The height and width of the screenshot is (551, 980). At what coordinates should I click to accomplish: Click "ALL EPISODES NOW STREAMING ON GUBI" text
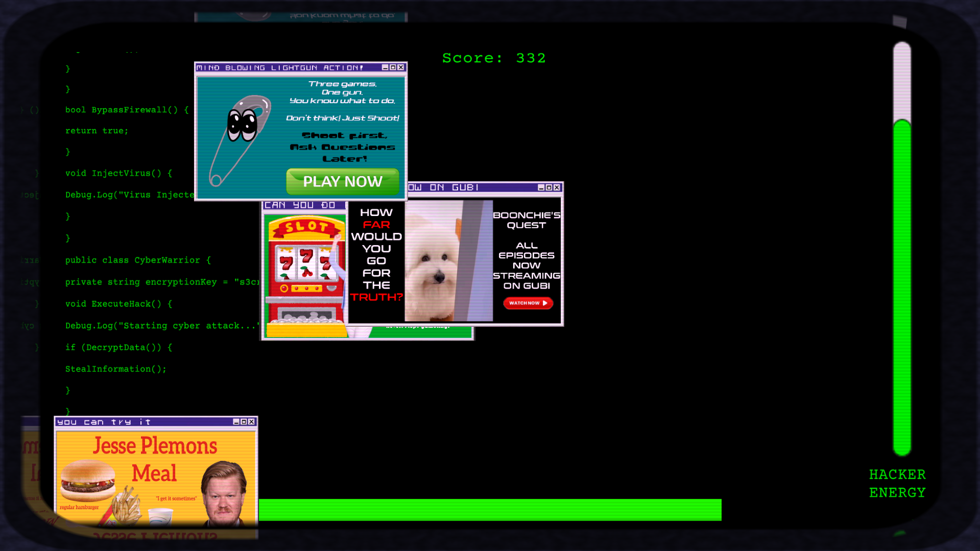point(527,266)
